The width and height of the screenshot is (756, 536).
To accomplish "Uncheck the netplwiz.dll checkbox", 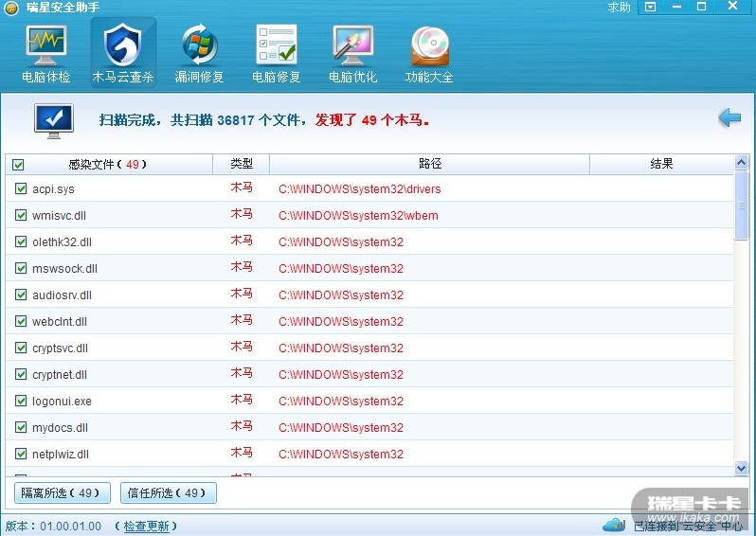I will point(21,454).
